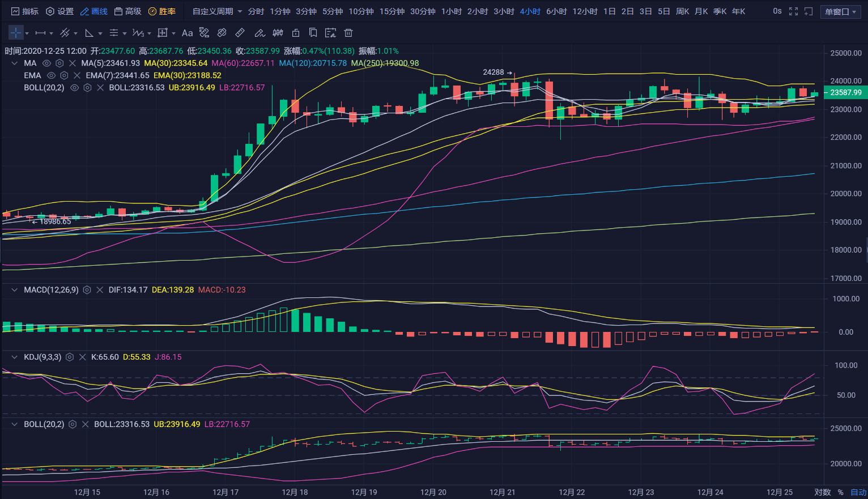Toggle visibility eye for MA indicator
Image resolution: width=868 pixels, height=499 pixels.
[46, 63]
